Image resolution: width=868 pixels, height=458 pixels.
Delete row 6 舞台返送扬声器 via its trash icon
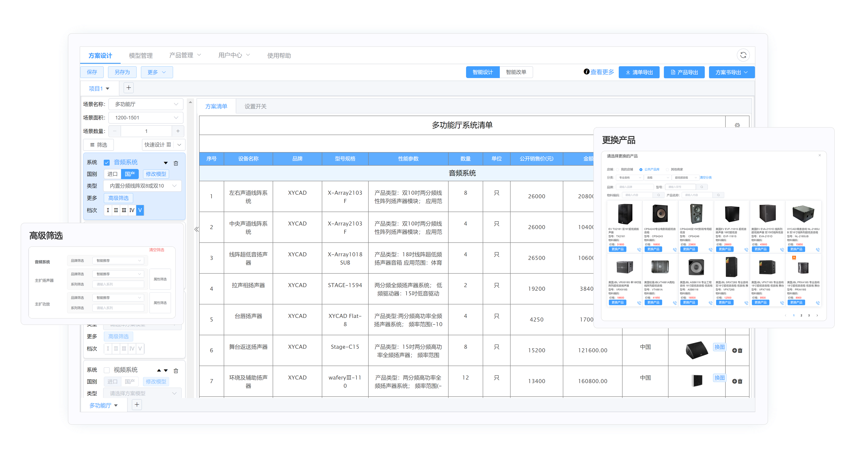pos(740,350)
